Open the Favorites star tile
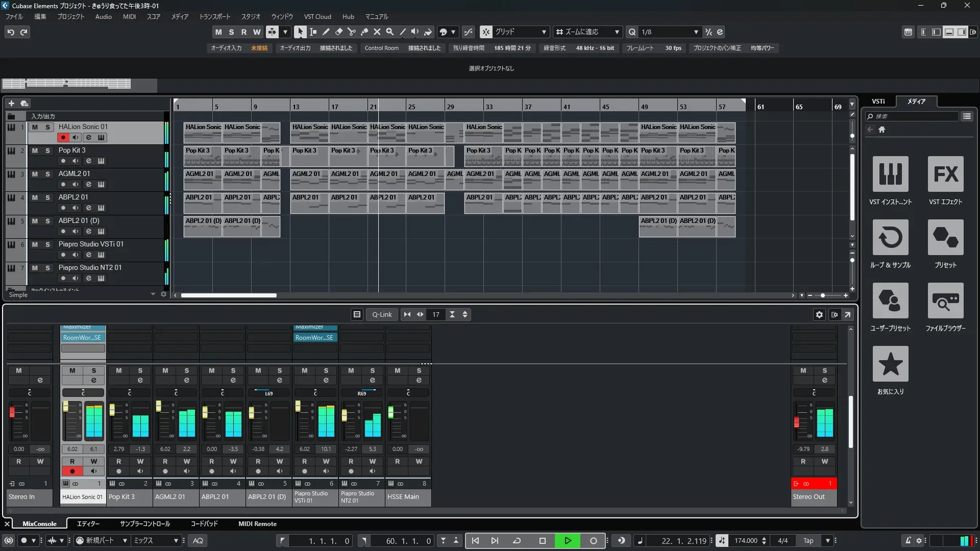Viewport: 980px width, 551px height. click(890, 364)
